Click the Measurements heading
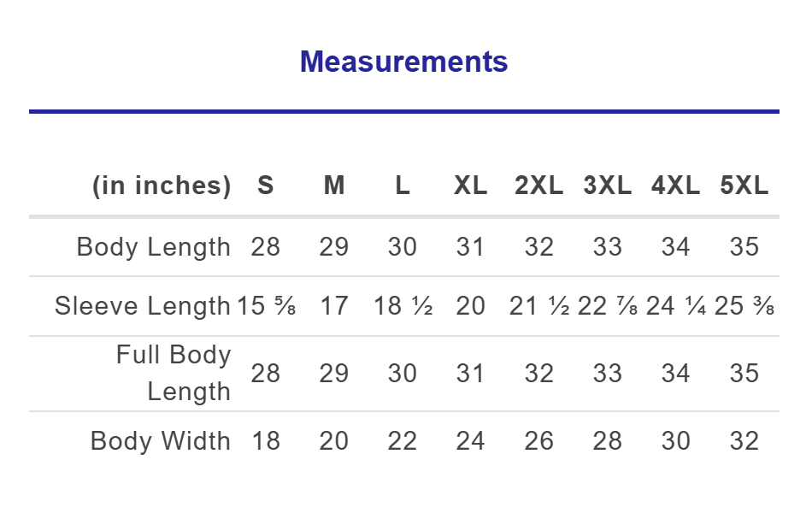This screenshot has width=812, height=513. coord(403,62)
